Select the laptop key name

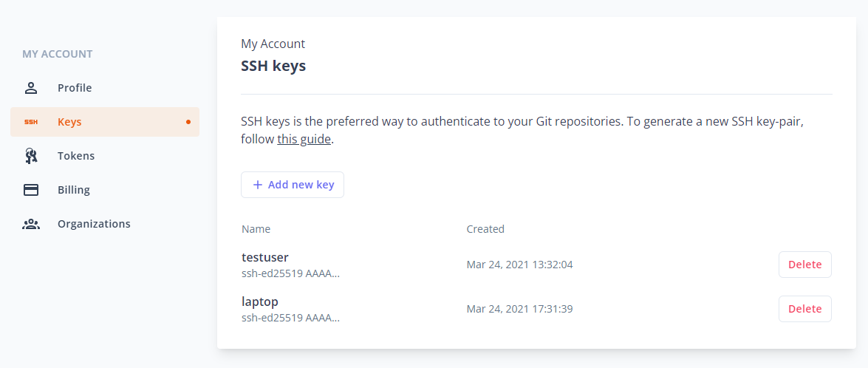coord(260,302)
